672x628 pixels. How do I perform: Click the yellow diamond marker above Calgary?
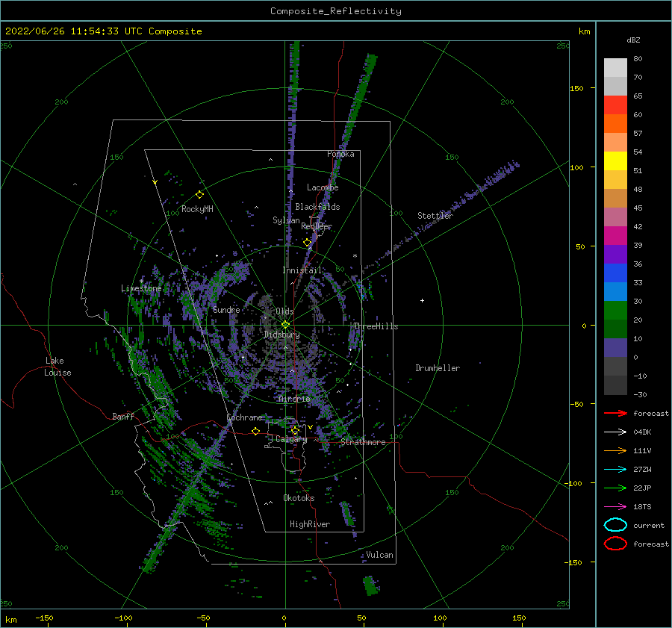[x=295, y=430]
